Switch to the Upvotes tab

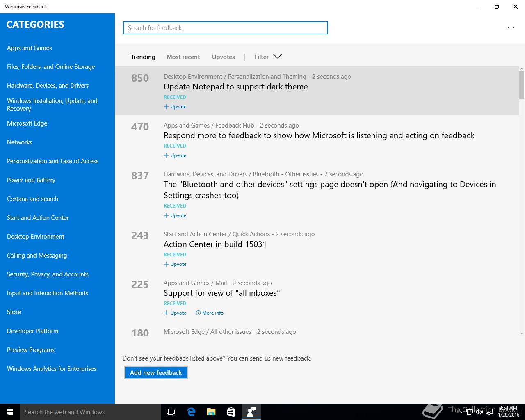click(224, 57)
